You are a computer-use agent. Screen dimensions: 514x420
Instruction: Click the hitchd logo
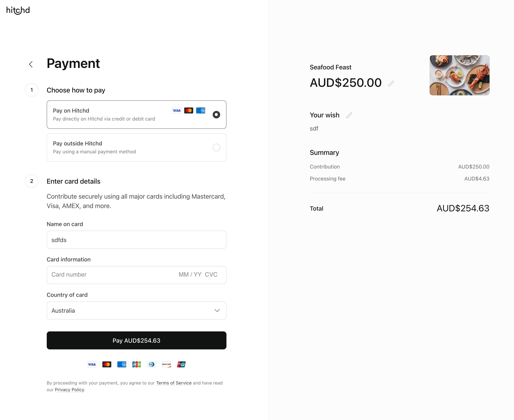pyautogui.click(x=18, y=10)
